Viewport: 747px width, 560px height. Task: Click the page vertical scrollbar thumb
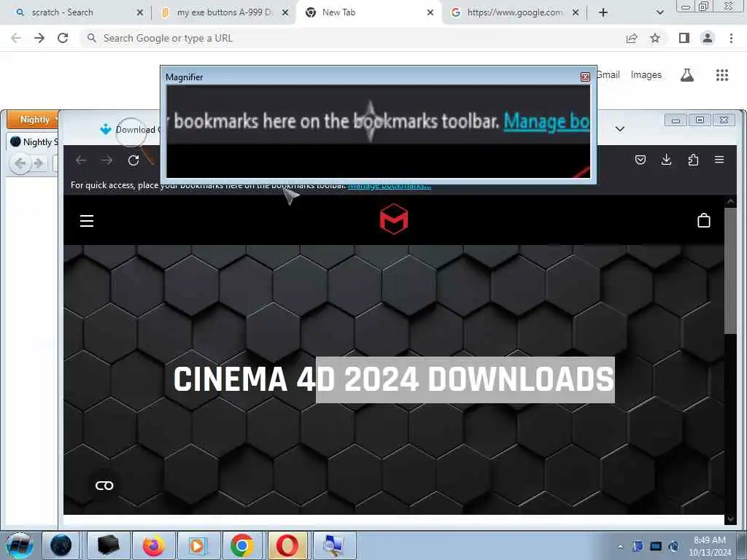coord(730,271)
